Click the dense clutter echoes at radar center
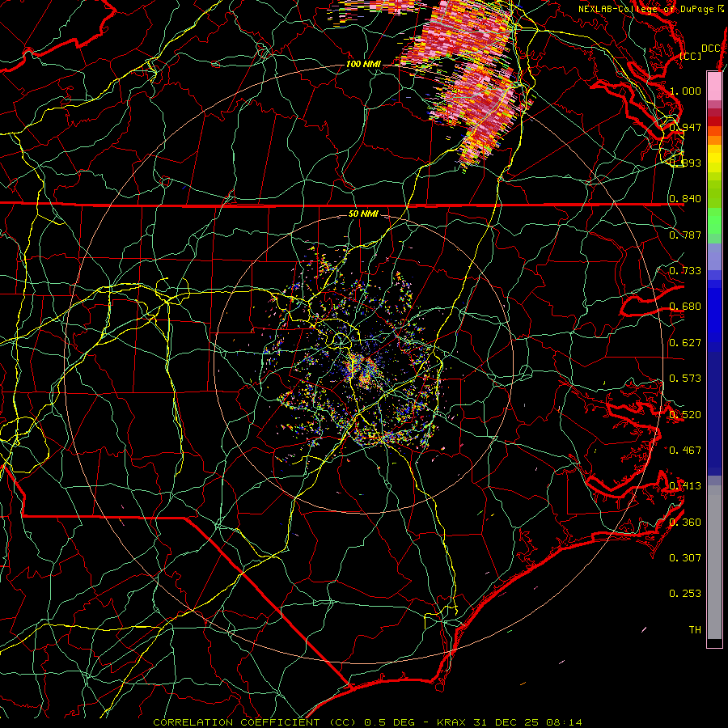The width and height of the screenshot is (728, 728). (x=365, y=371)
